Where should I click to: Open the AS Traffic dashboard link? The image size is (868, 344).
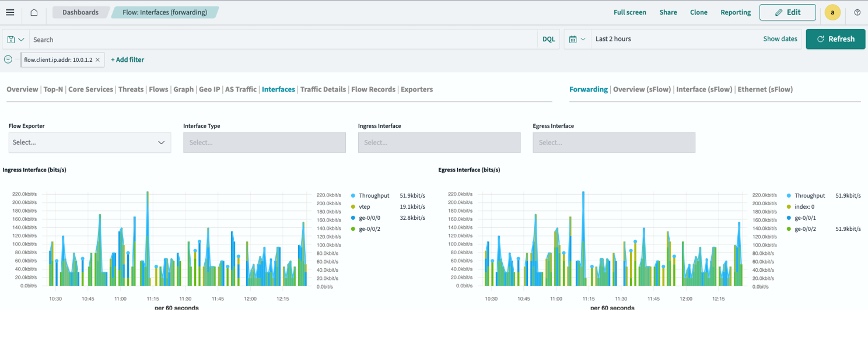pos(241,89)
